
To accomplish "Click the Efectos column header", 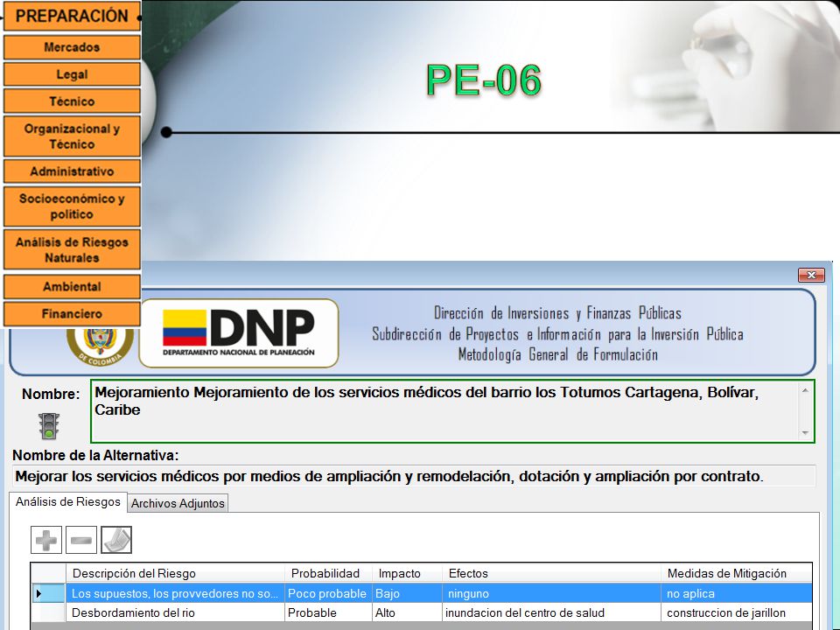I will pyautogui.click(x=552, y=573).
